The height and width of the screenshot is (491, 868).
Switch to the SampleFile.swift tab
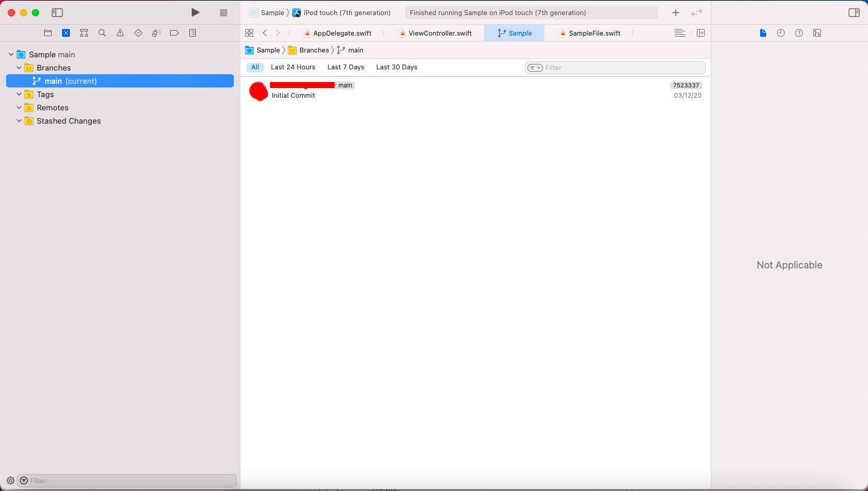click(x=590, y=33)
